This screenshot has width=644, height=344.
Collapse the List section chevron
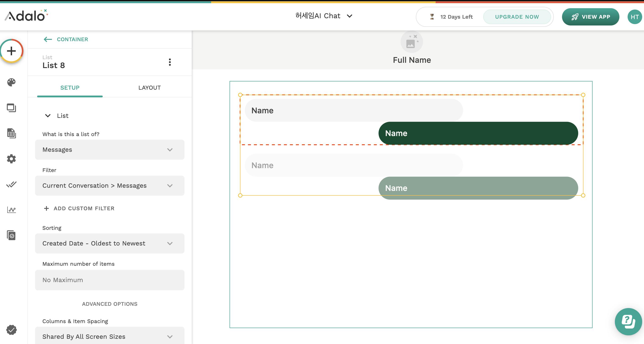[x=48, y=116]
